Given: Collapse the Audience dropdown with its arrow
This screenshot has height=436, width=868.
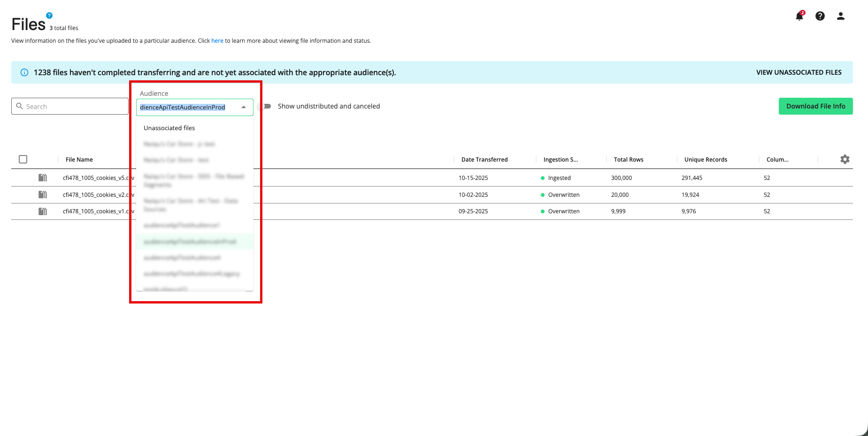Looking at the screenshot, I should coord(244,107).
